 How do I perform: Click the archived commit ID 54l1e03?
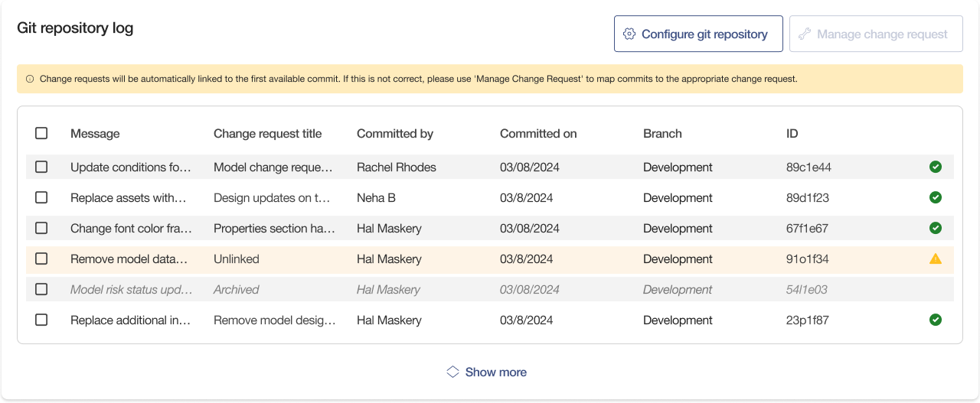click(808, 289)
